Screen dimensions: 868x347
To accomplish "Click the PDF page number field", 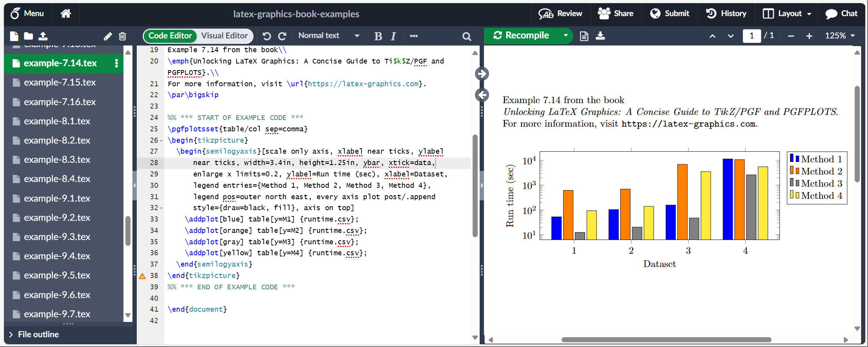I will (x=751, y=36).
